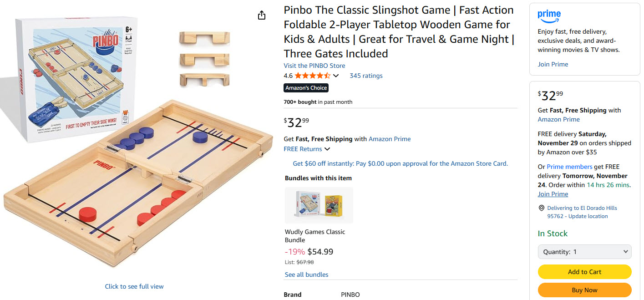
Task: Open the Wudly Games Classic Bundle title
Action: [x=315, y=236]
